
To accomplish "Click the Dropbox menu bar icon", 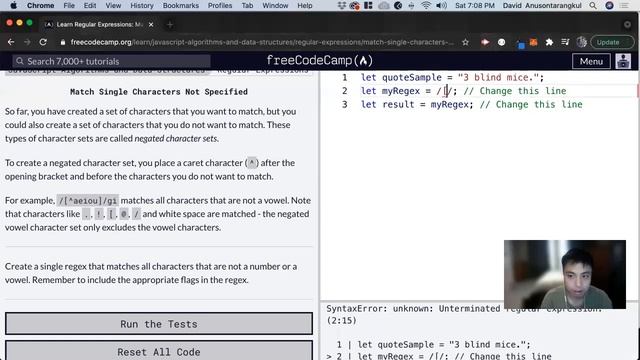I will click(342, 5).
